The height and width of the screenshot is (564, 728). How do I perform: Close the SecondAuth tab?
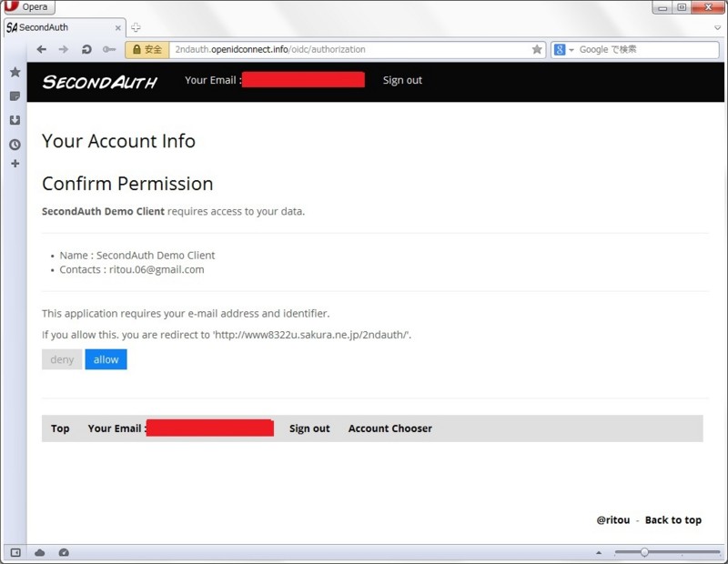118,28
